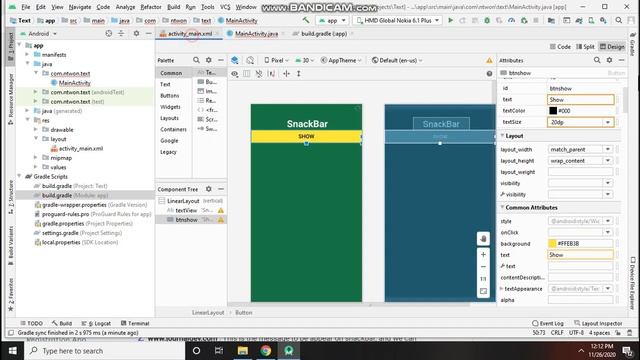Open Project panel gear settings

tap(136, 33)
